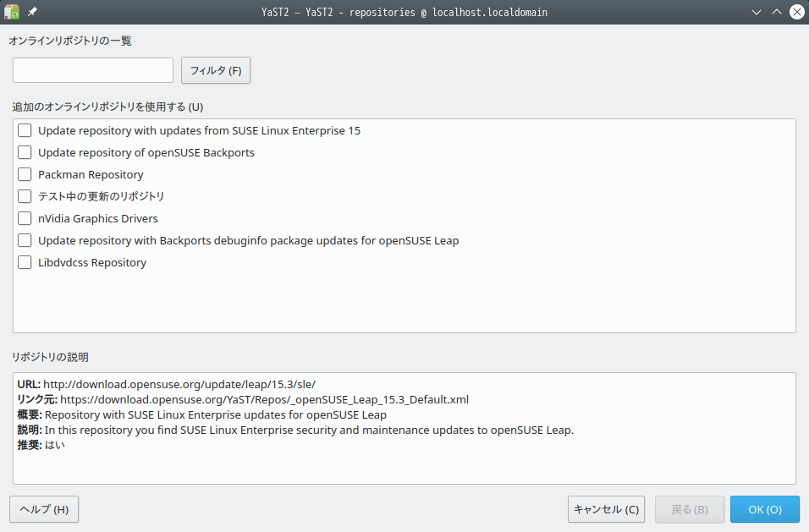Viewport: 809px width, 532px height.
Task: Click the 戻る (B) back button
Action: coord(690,509)
